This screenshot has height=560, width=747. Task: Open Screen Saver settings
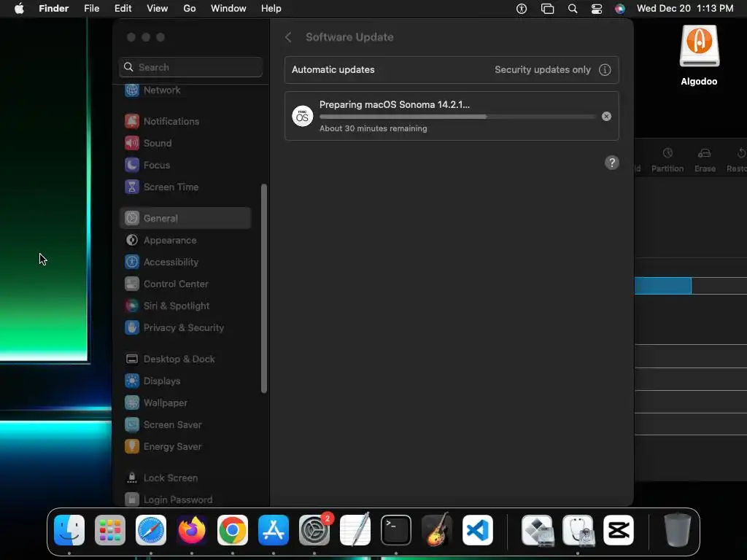coord(185,425)
